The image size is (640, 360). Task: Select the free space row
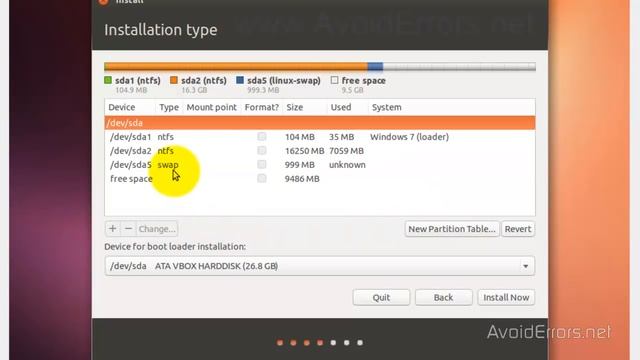320,178
